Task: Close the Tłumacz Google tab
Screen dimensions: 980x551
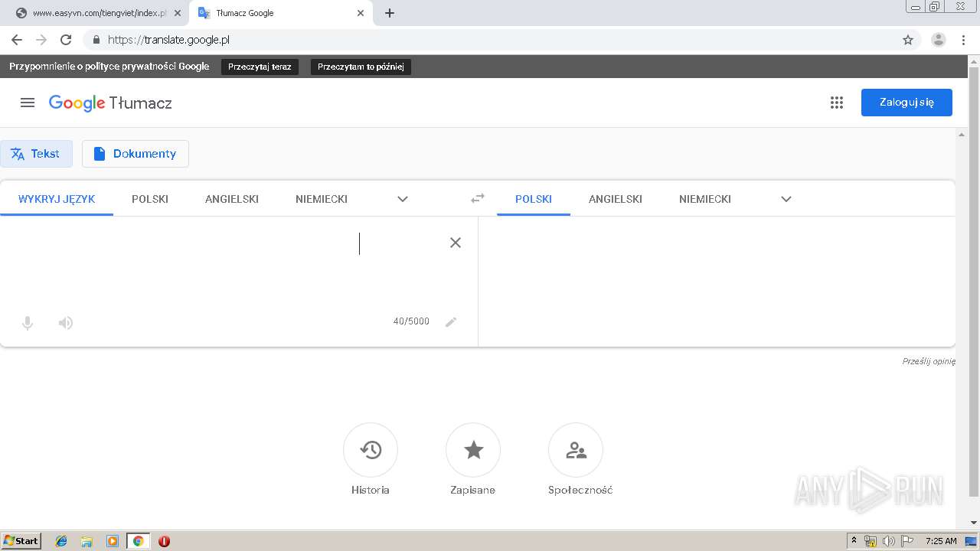Action: (x=361, y=13)
